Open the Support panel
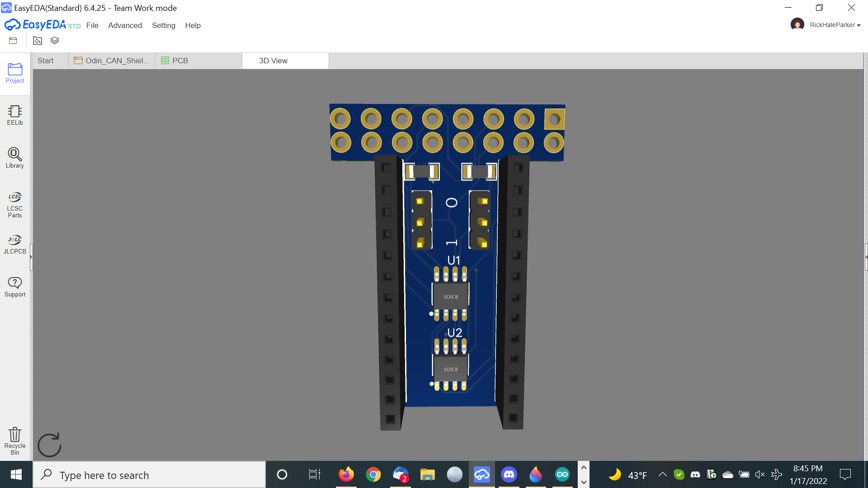Viewport: 868px width, 488px height. click(15, 287)
